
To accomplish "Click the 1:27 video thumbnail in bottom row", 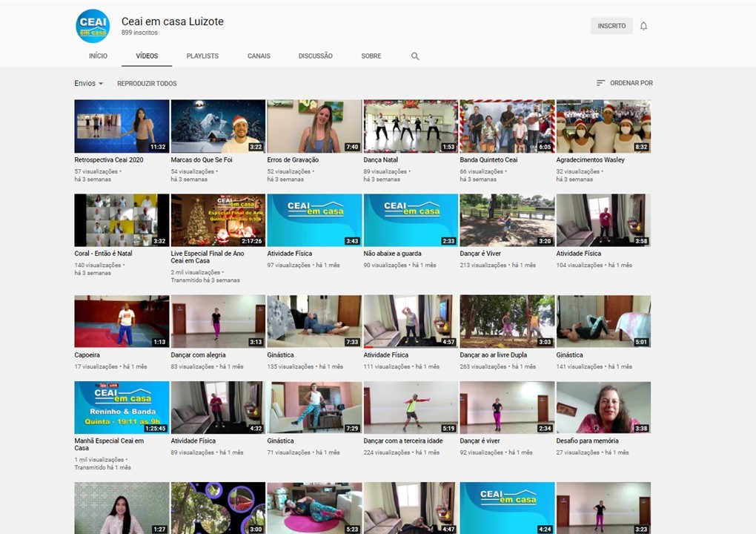I will pos(122,508).
